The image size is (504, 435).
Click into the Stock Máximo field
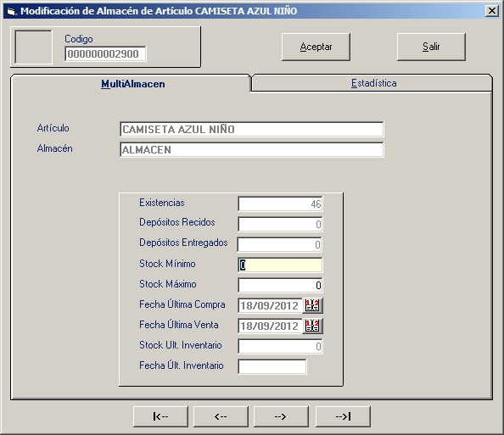click(x=280, y=285)
